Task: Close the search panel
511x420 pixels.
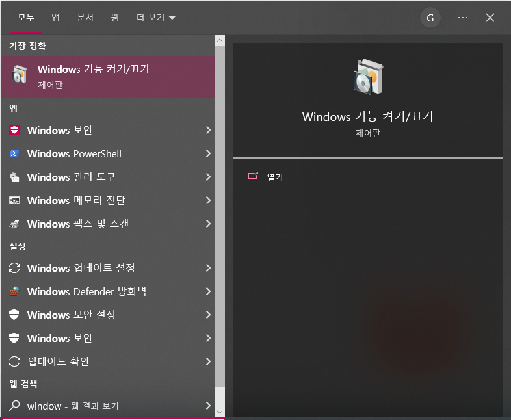Action: pos(490,18)
